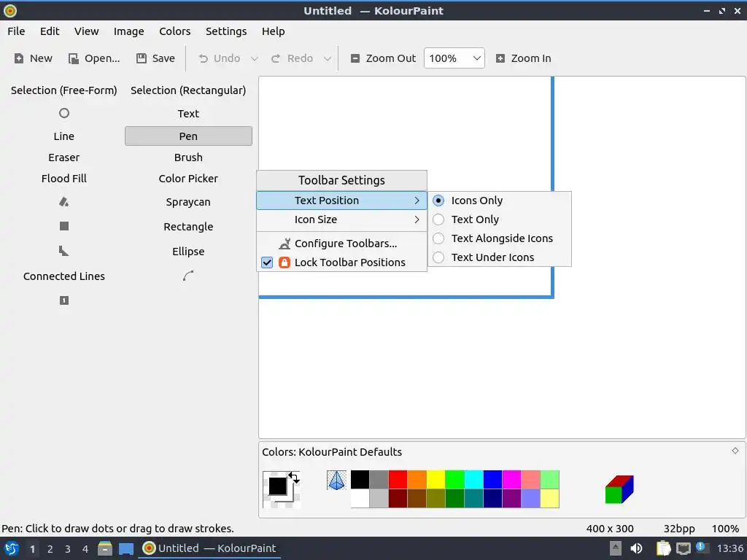This screenshot has width=747, height=560.
Task: Click the removable media eject tray icon
Action: point(616,548)
